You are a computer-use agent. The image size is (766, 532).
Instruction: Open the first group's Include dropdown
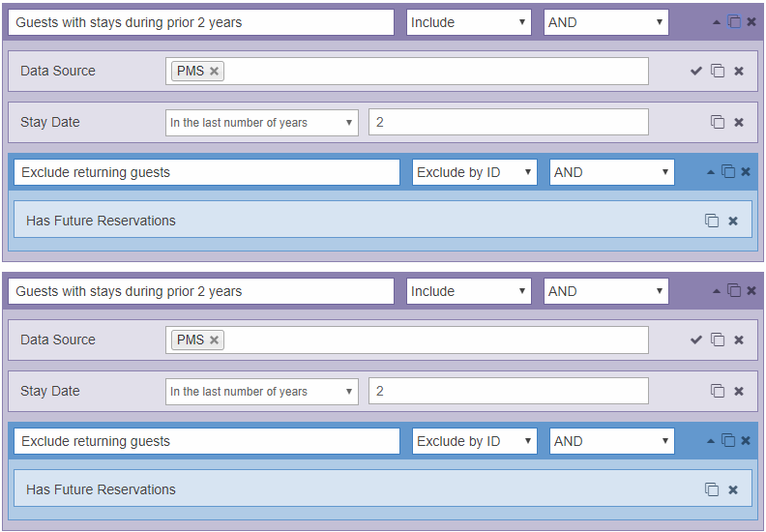[x=468, y=22]
